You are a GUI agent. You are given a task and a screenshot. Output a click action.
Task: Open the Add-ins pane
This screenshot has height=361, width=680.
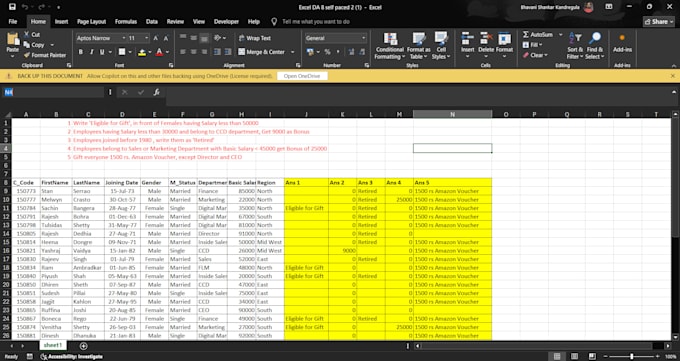coord(622,43)
